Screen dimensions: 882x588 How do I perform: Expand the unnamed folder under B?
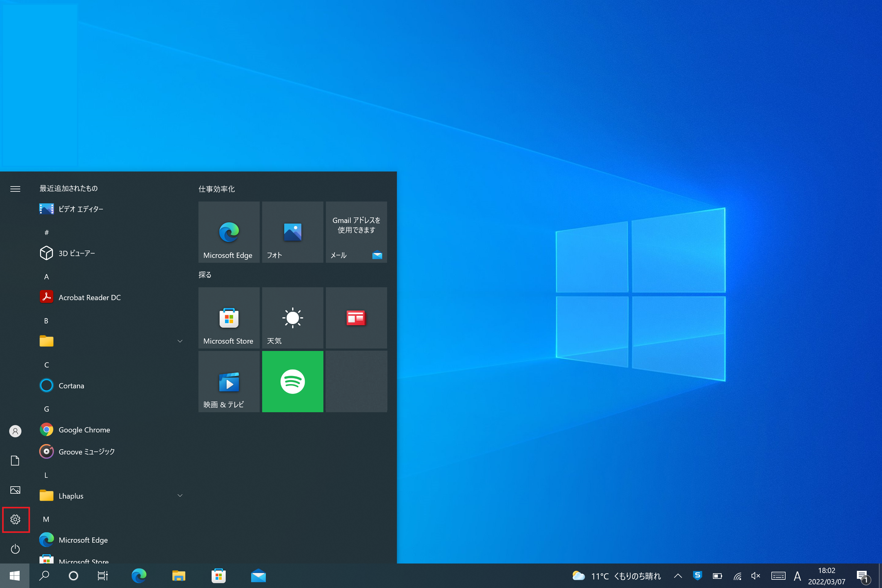pos(111,341)
